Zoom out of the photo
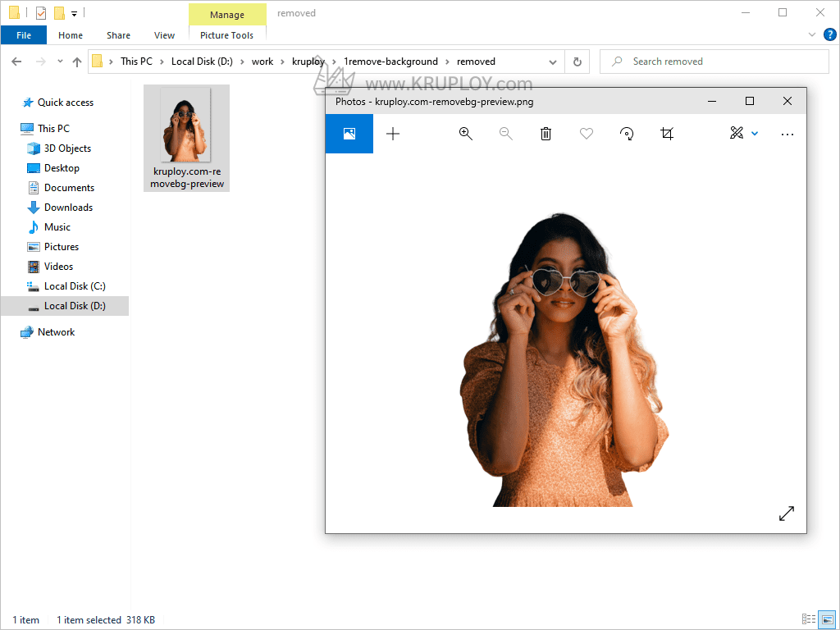 [x=505, y=134]
